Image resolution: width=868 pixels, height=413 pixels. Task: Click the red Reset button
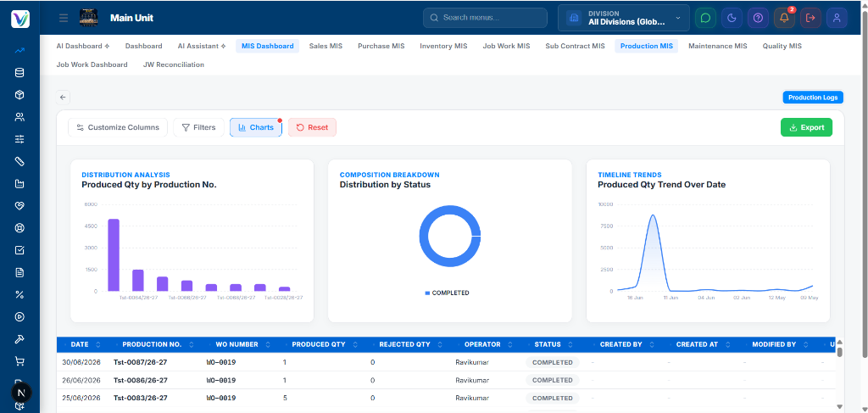tap(312, 127)
